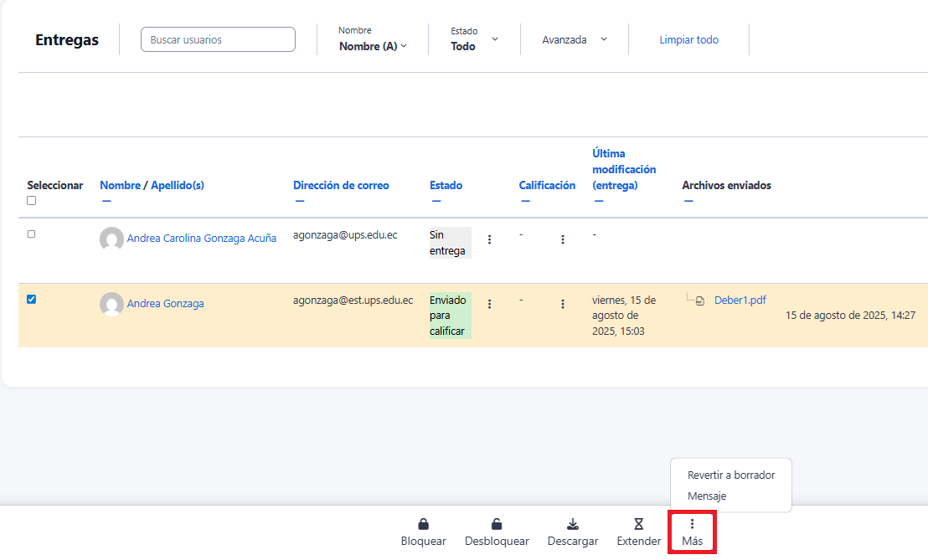The height and width of the screenshot is (560, 928).
Task: Open status actions menu for Andrea Gonzaga
Action: pyautogui.click(x=490, y=304)
